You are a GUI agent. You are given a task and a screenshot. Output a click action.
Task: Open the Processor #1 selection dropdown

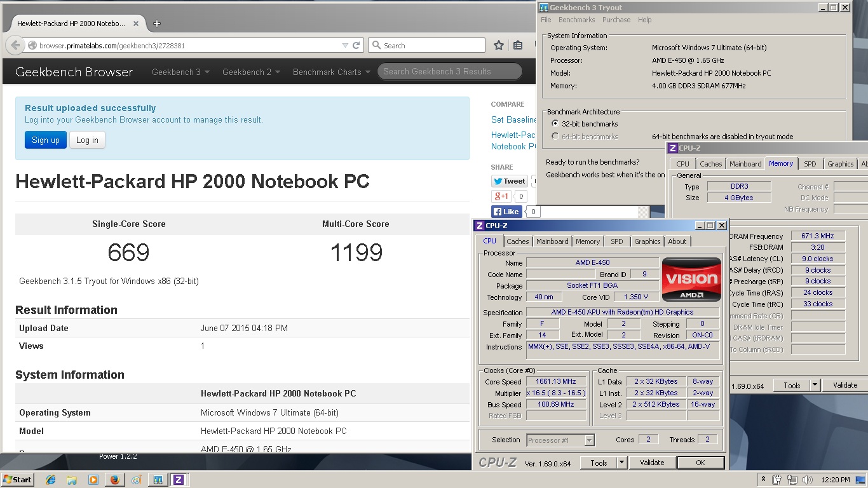(590, 440)
